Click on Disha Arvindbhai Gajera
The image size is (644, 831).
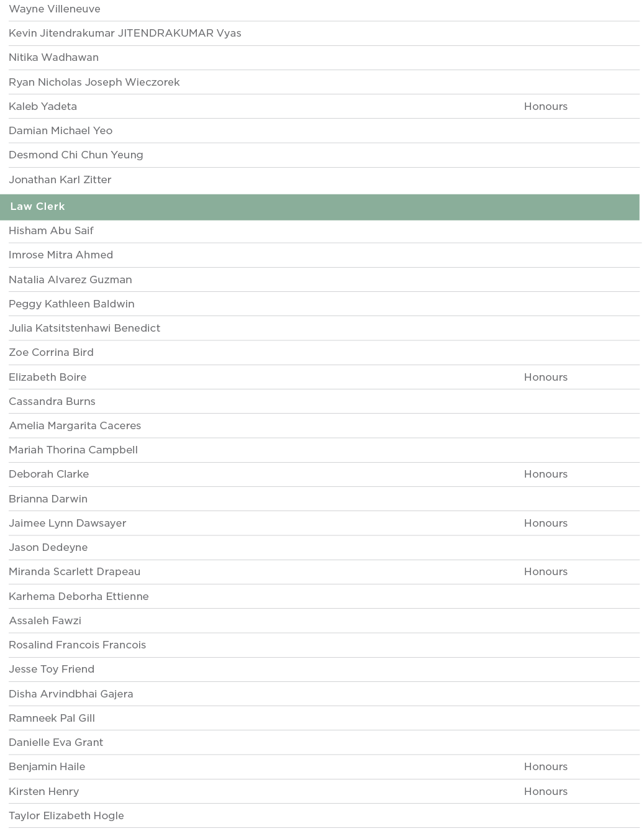[71, 694]
